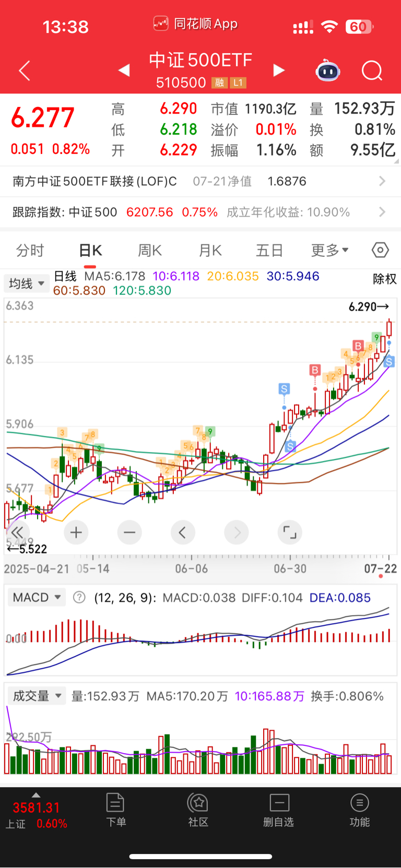Go to next stock with right triangle
401x868 pixels.
coord(279,70)
